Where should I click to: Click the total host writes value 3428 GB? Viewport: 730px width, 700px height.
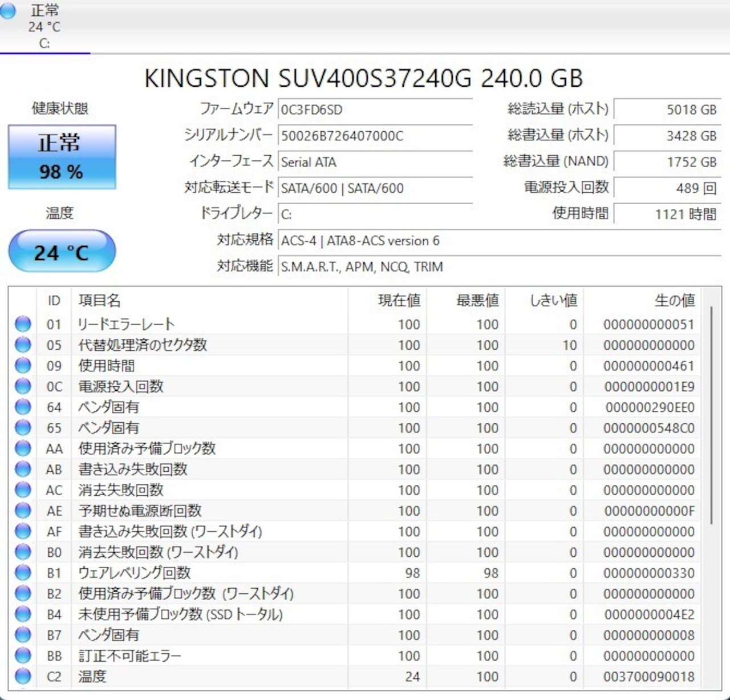click(x=667, y=136)
